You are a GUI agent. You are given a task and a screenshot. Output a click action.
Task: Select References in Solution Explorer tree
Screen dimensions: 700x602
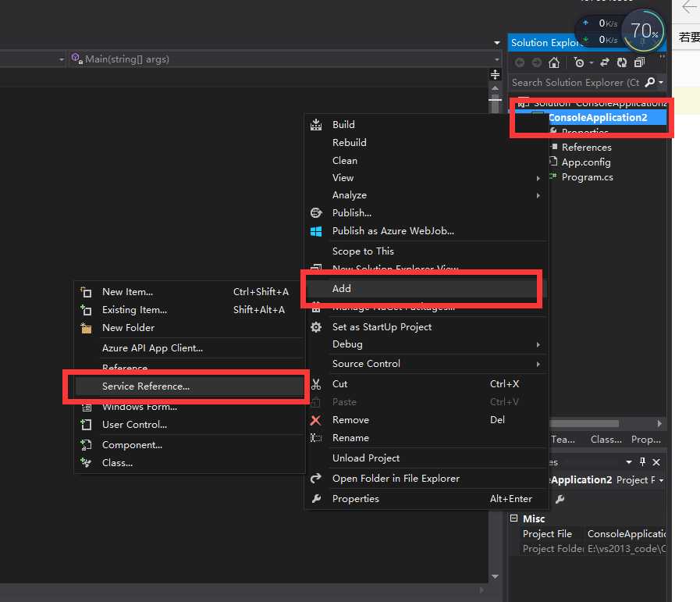tap(586, 147)
